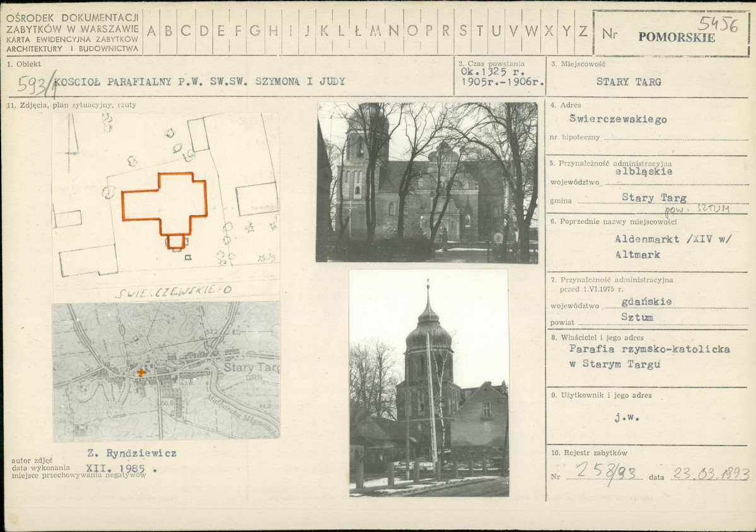Image resolution: width=756 pixels, height=532 pixels.
Task: Click 'OŚRODEK DOKUMENTACJI' header text
Action: (73, 18)
